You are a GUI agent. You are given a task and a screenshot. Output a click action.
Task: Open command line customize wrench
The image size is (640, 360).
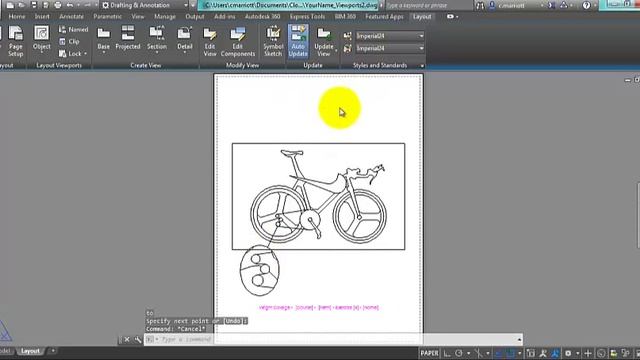click(138, 339)
